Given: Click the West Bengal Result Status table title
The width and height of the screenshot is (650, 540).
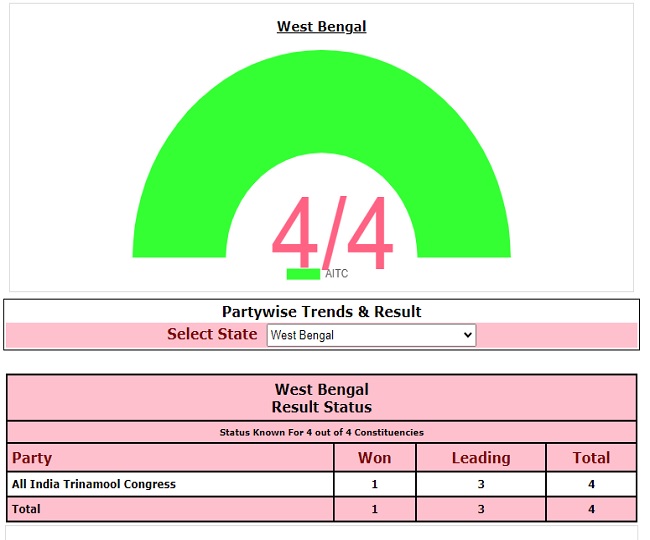Looking at the screenshot, I should pyautogui.click(x=321, y=398).
